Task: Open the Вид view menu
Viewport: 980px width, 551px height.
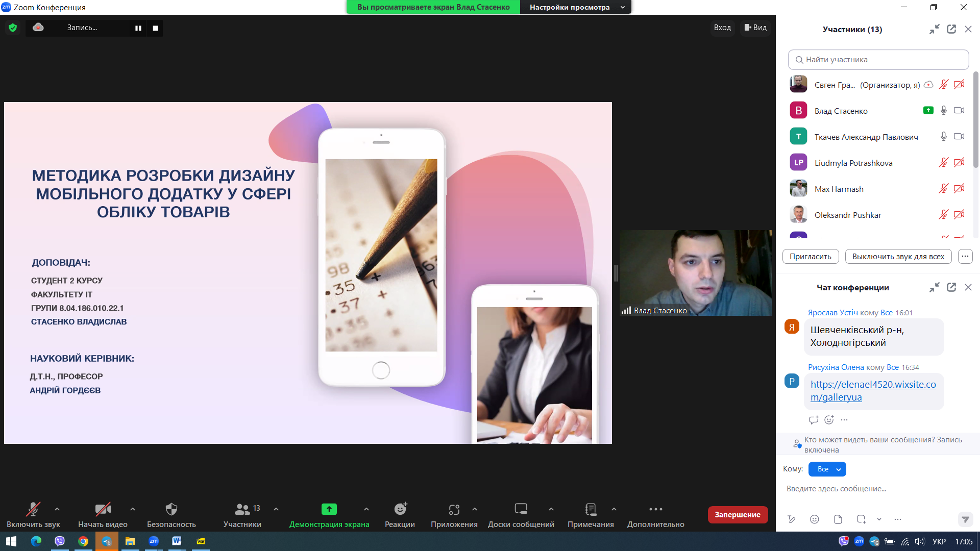Action: point(755,28)
